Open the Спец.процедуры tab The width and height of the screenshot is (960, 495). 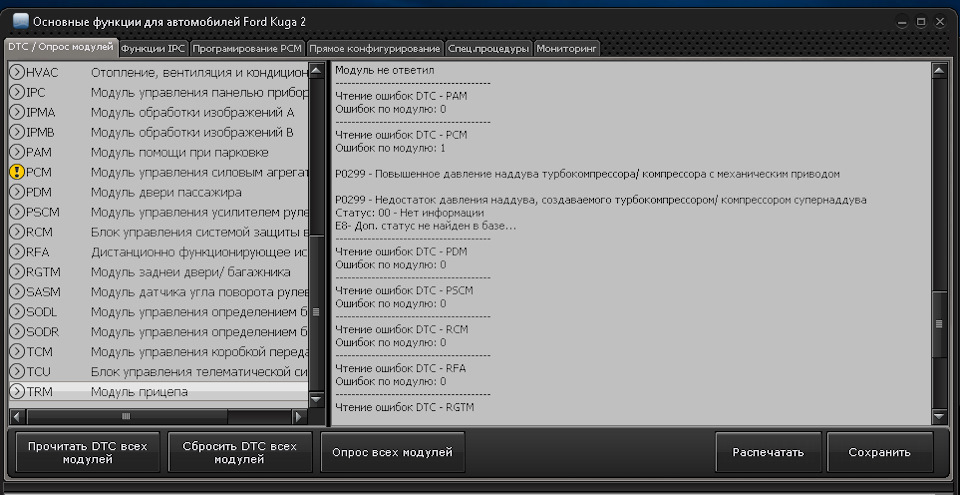pyautogui.click(x=488, y=48)
